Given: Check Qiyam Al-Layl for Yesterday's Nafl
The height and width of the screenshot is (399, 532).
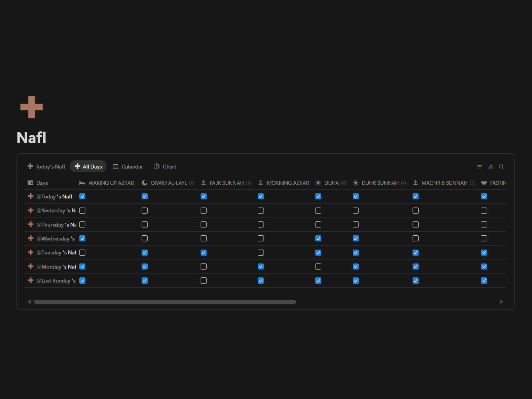Looking at the screenshot, I should [144, 210].
